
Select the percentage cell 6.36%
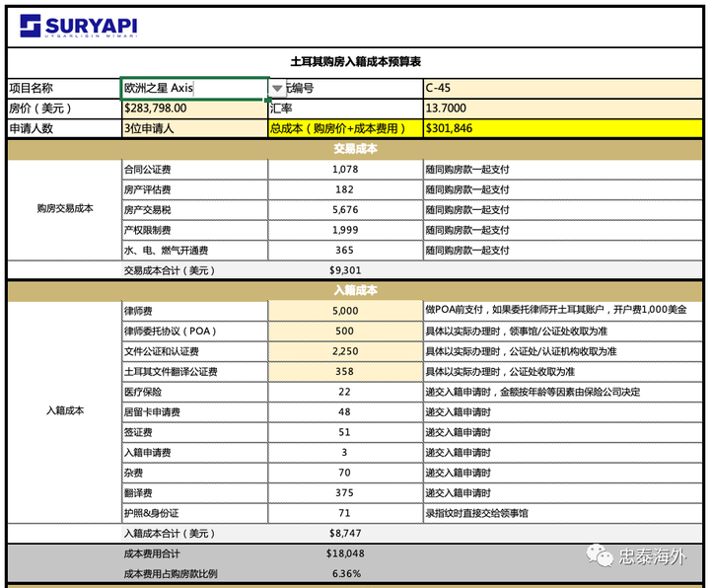(x=345, y=573)
